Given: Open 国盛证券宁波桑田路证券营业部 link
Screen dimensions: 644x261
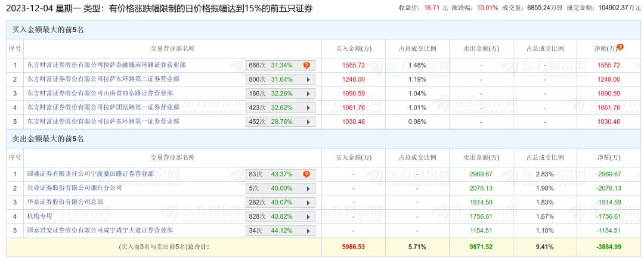Looking at the screenshot, I should click(x=91, y=174).
